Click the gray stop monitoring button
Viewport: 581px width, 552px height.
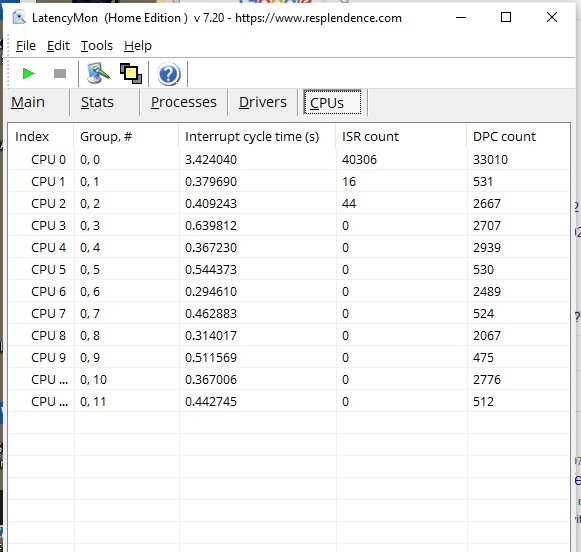(x=60, y=74)
